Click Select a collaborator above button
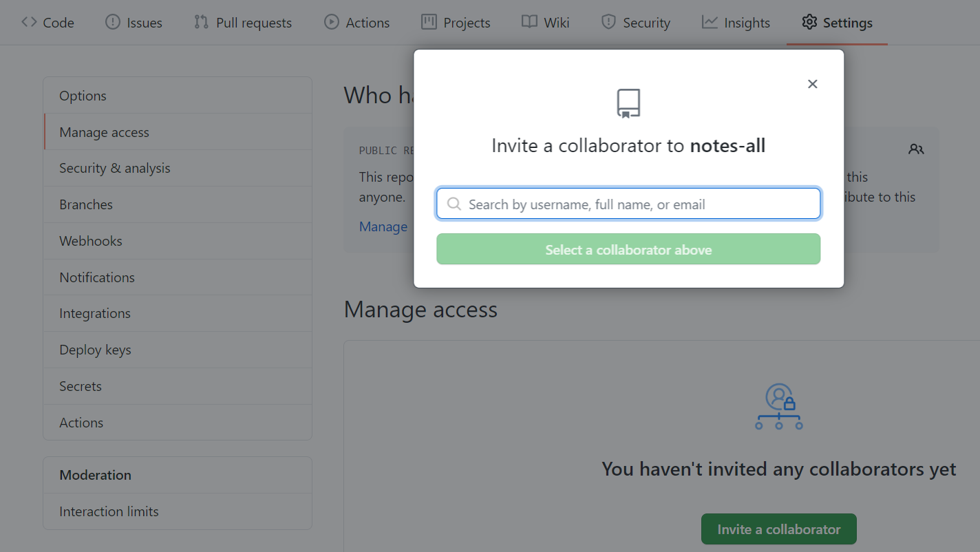This screenshot has width=980, height=552. click(x=628, y=249)
